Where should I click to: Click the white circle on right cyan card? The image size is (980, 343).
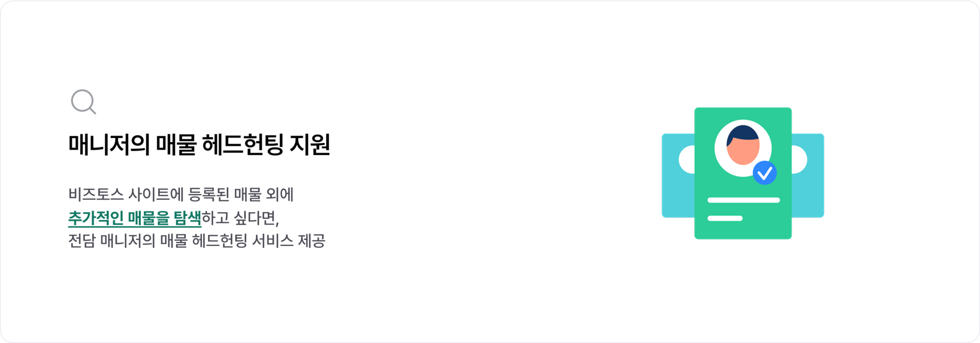pos(799,160)
